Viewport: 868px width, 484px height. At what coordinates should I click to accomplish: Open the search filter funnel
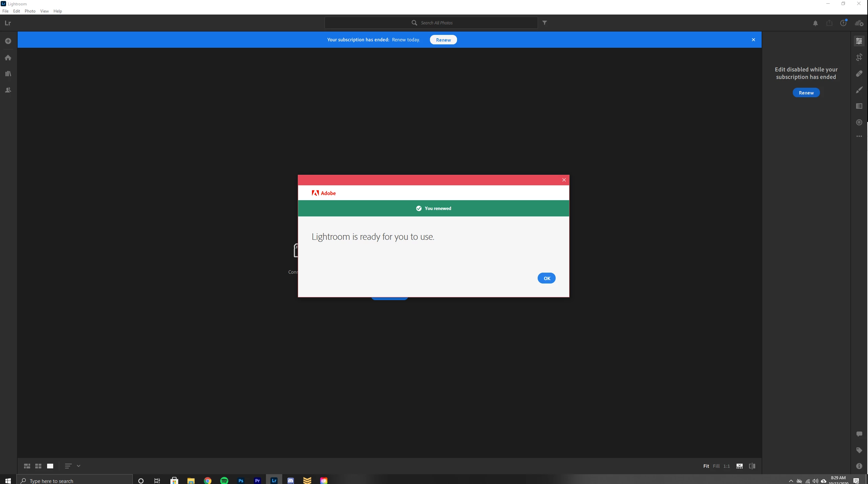pos(544,23)
